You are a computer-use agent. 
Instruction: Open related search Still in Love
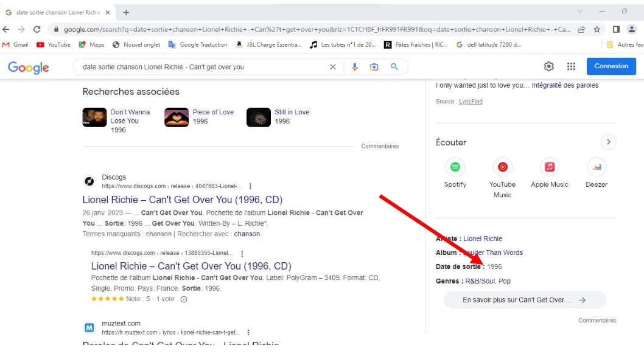pos(292,112)
